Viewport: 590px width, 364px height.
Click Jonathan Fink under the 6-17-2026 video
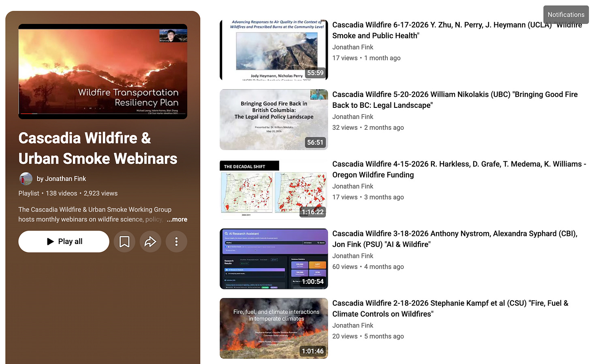(353, 47)
